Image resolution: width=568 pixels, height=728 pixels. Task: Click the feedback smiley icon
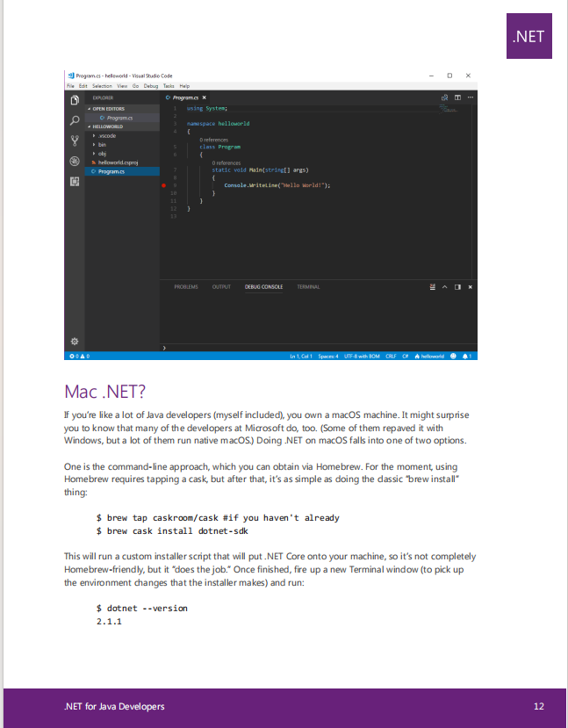click(453, 357)
